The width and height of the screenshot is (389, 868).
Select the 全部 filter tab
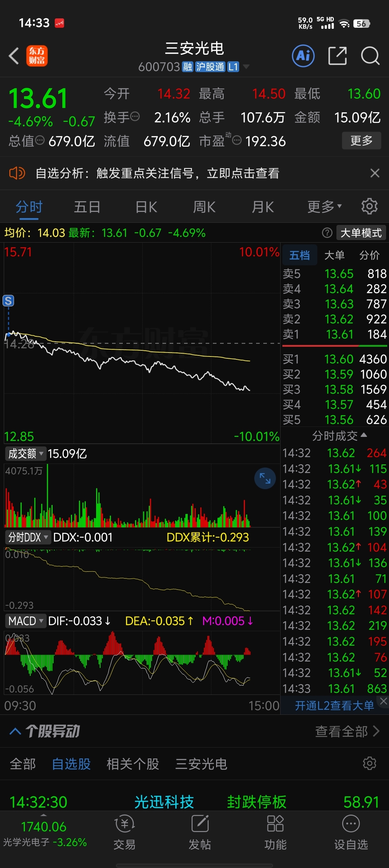point(23,764)
